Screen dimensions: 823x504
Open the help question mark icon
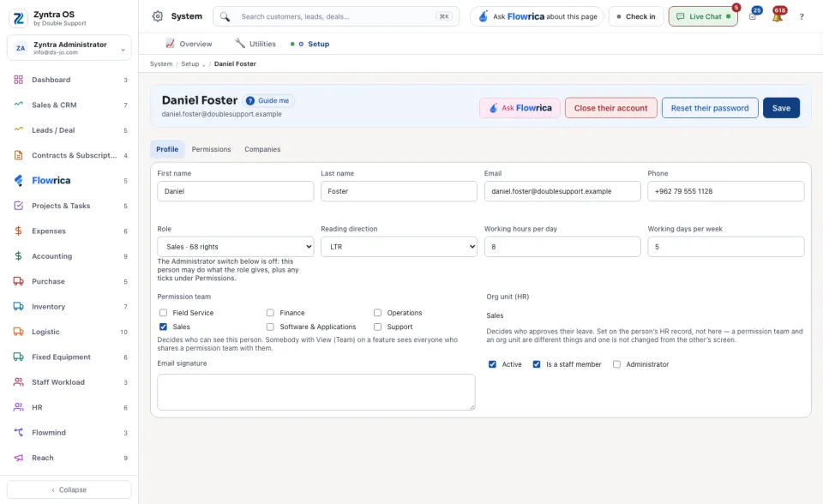click(802, 17)
